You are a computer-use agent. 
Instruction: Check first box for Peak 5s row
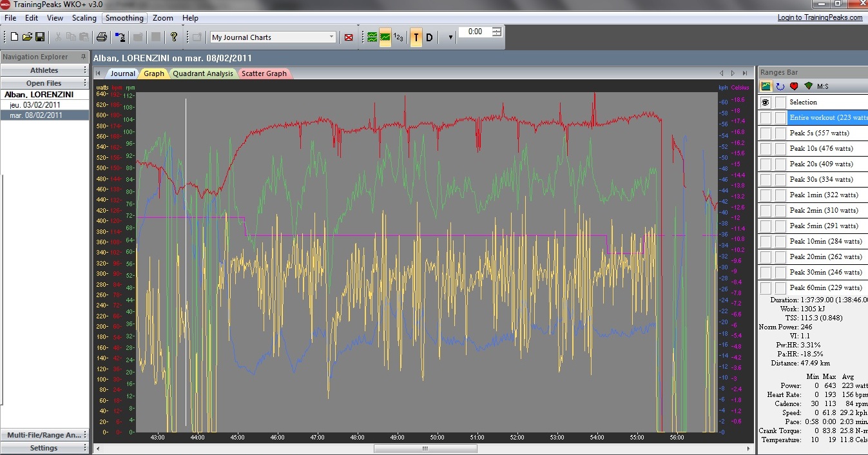point(766,133)
